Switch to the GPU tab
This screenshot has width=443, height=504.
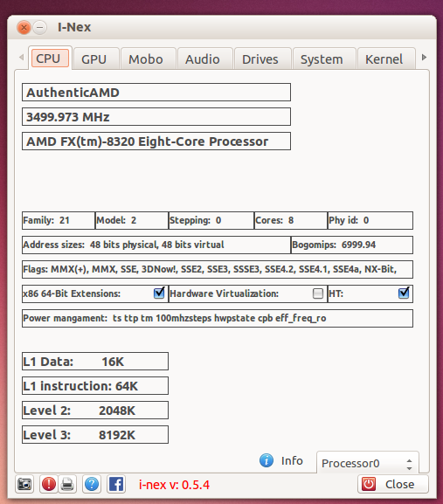coord(93,59)
